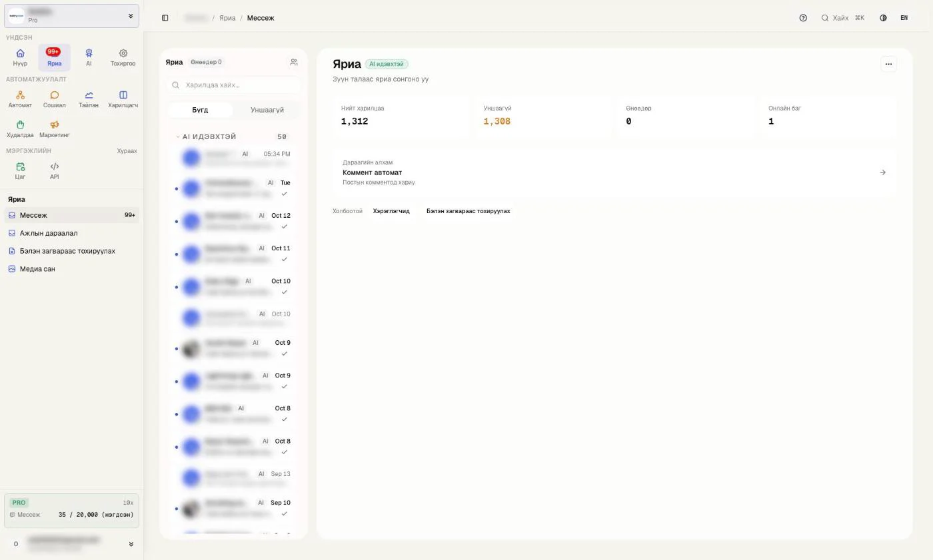Open Мессеж in the sidebar

(x=71, y=215)
